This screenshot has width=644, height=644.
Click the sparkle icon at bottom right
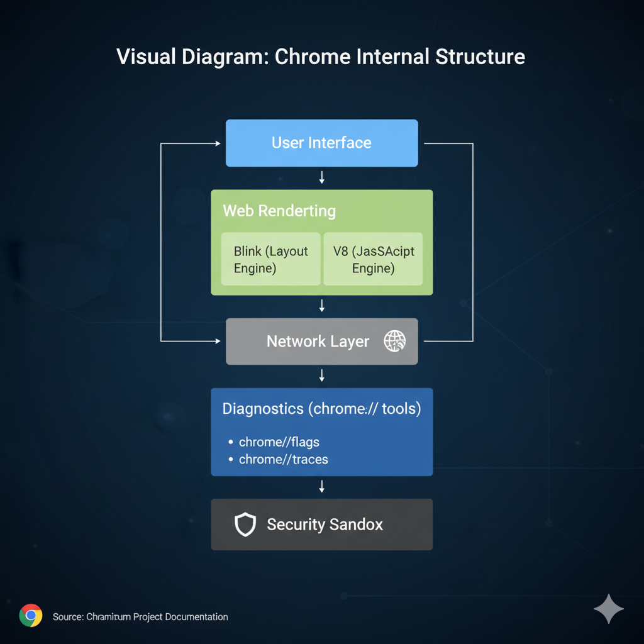(x=609, y=609)
